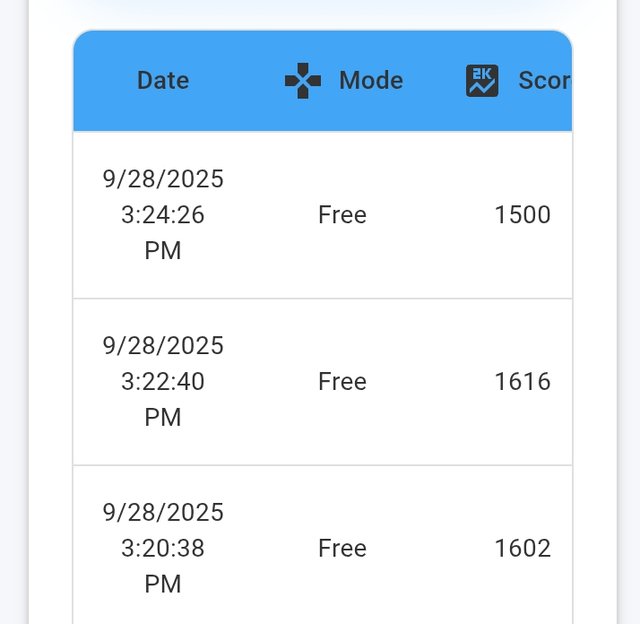Select the 3:20:38 PM date cell
This screenshot has width=640, height=624.
point(163,548)
